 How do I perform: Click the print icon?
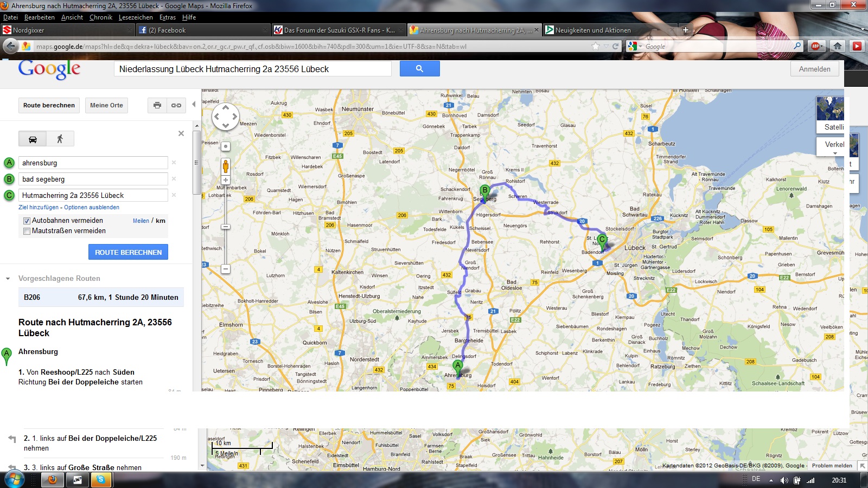(x=157, y=105)
